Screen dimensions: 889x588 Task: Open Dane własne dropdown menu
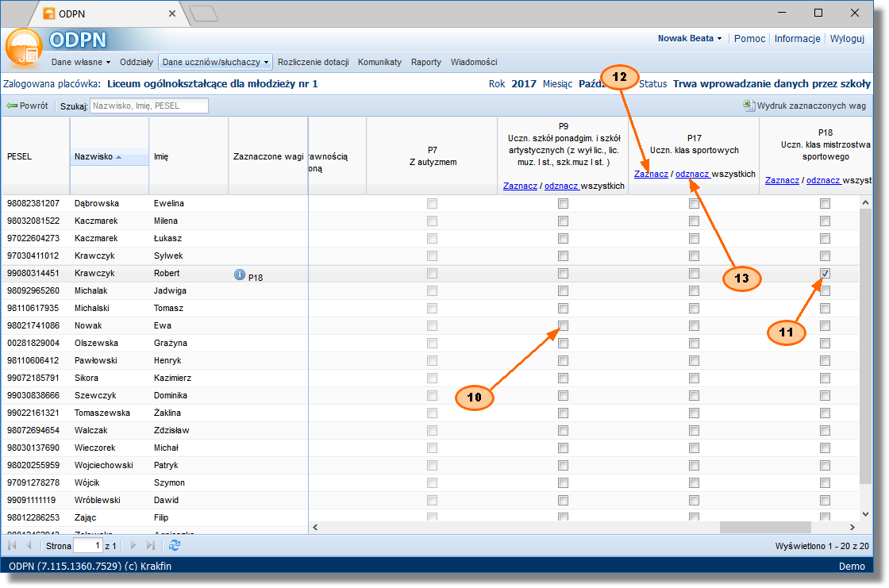click(80, 62)
